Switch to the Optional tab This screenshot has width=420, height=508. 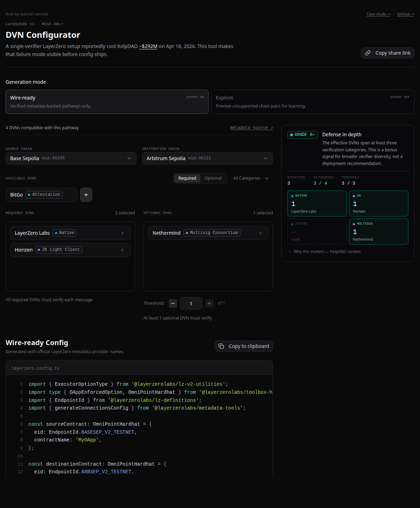click(x=213, y=178)
